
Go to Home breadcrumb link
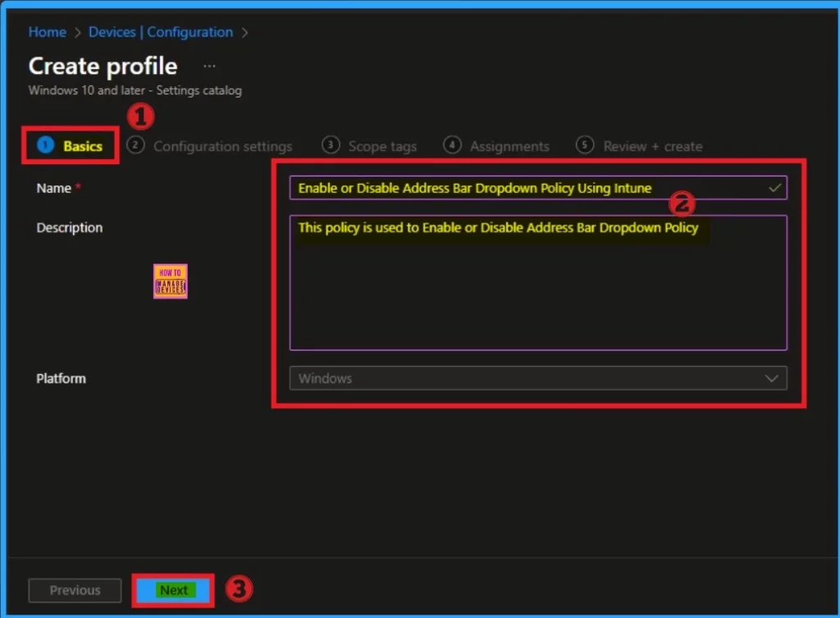[47, 32]
